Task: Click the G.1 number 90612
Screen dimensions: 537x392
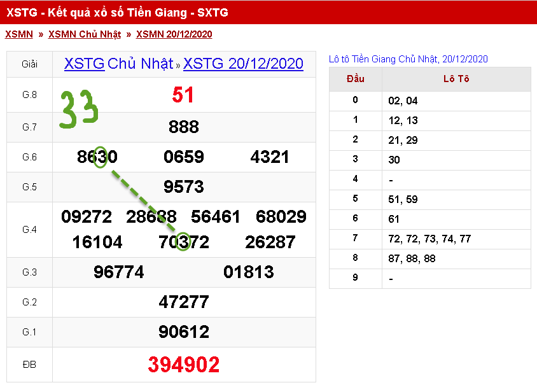Action: pyautogui.click(x=184, y=332)
